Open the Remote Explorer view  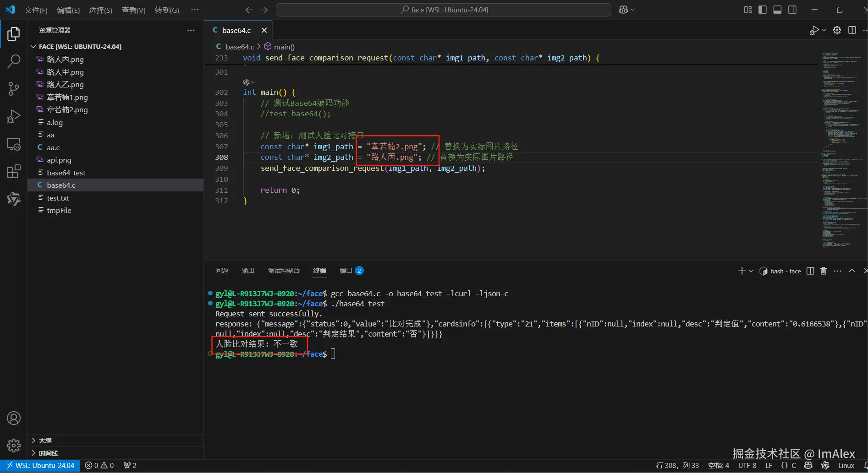click(x=14, y=144)
